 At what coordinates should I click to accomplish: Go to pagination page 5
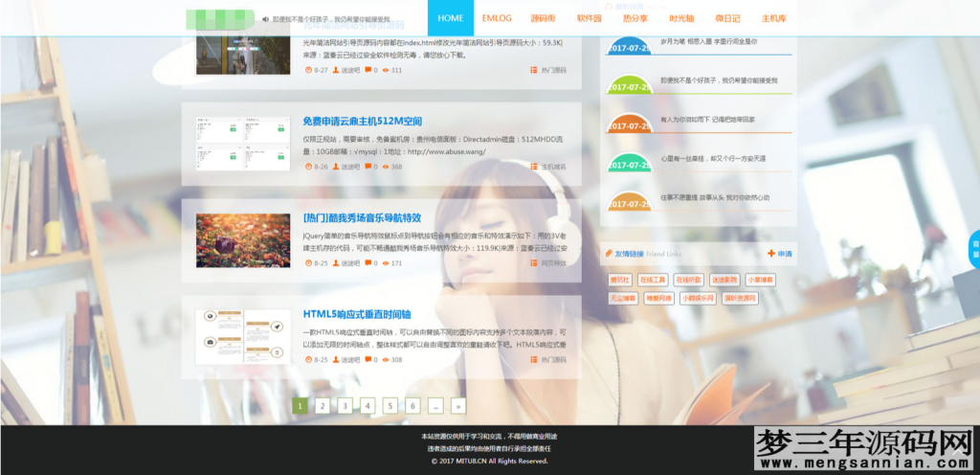[390, 406]
